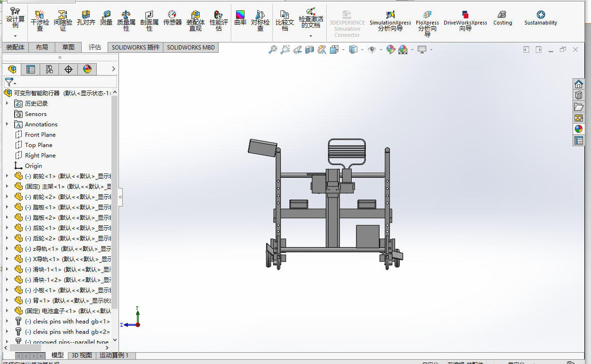Click the Previous View icon
Image resolution: width=591 pixels, height=364 pixels.
point(297,50)
